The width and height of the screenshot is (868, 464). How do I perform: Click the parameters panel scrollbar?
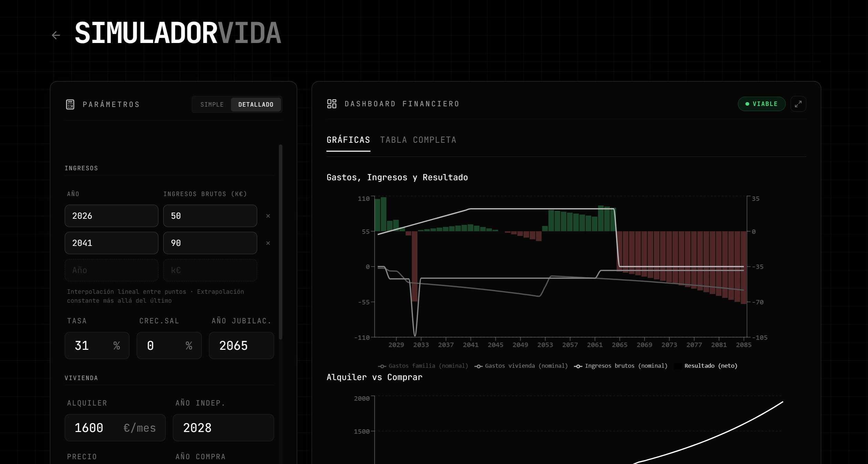(281, 242)
